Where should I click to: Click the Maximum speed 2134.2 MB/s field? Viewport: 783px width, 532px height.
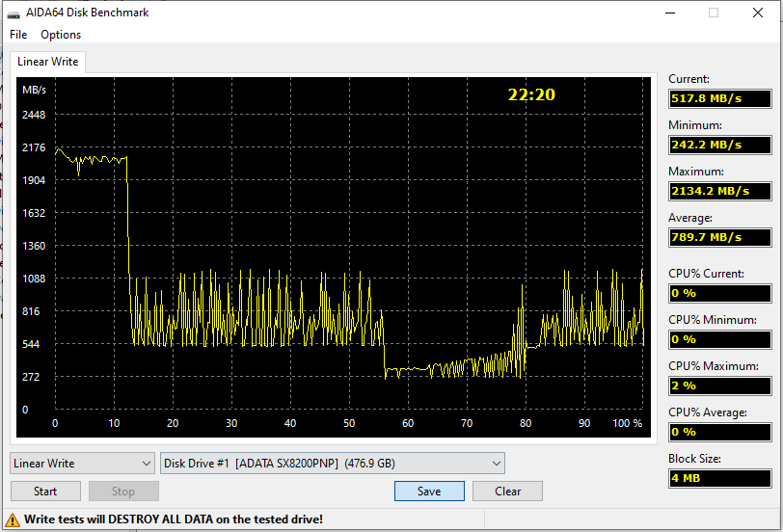[719, 191]
